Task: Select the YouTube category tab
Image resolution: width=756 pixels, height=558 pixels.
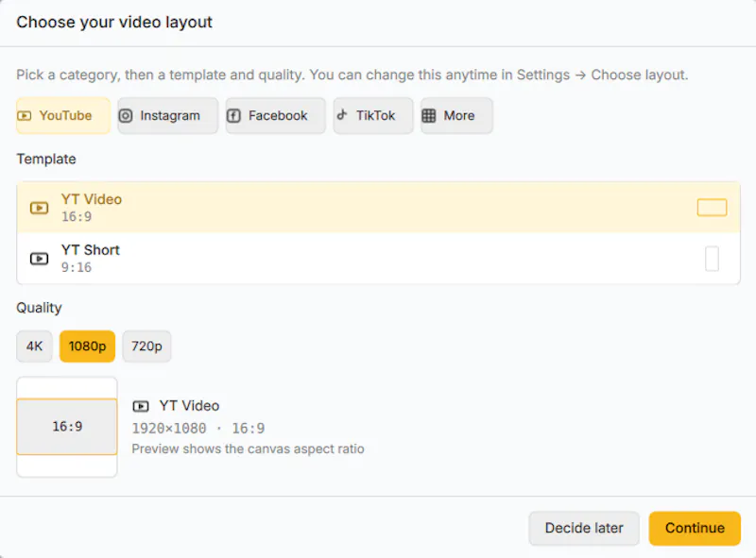Action: 63,115
